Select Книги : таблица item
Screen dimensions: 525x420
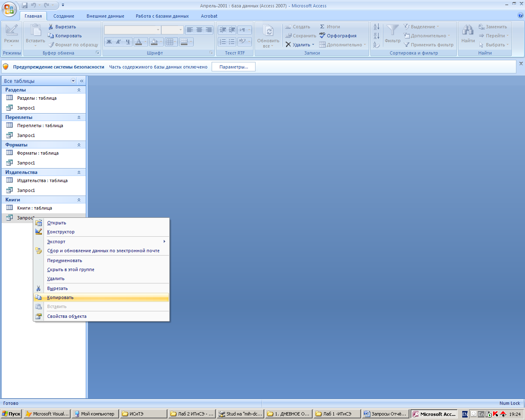[43, 208]
